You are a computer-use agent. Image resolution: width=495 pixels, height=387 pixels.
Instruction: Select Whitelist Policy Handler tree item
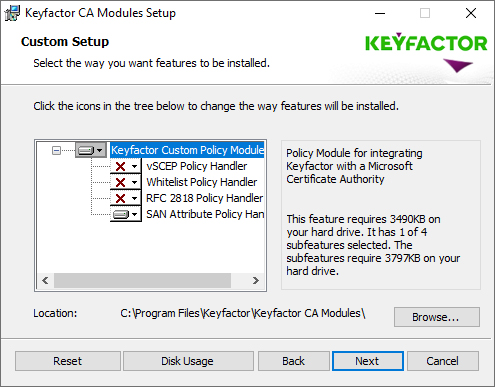tap(202, 182)
